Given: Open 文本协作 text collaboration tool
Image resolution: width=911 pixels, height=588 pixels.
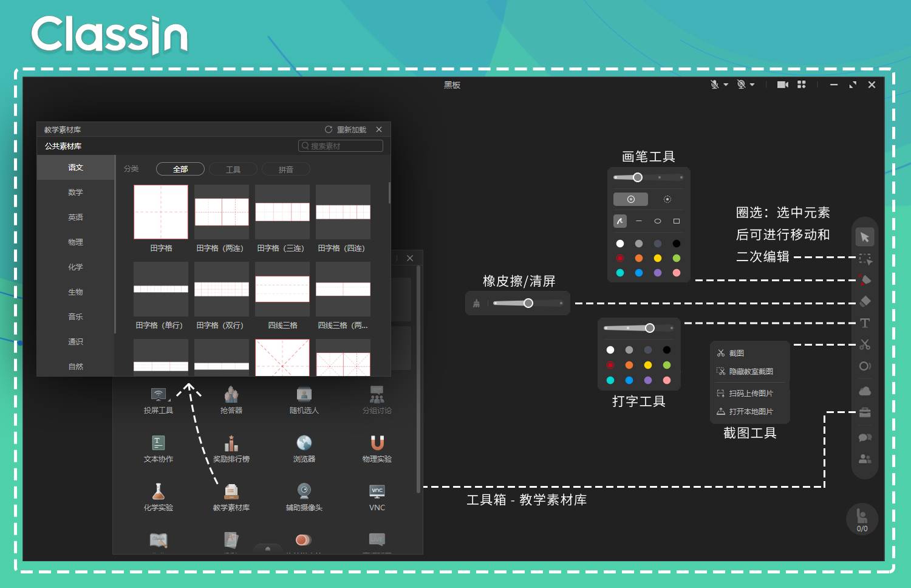Looking at the screenshot, I should click(x=159, y=449).
